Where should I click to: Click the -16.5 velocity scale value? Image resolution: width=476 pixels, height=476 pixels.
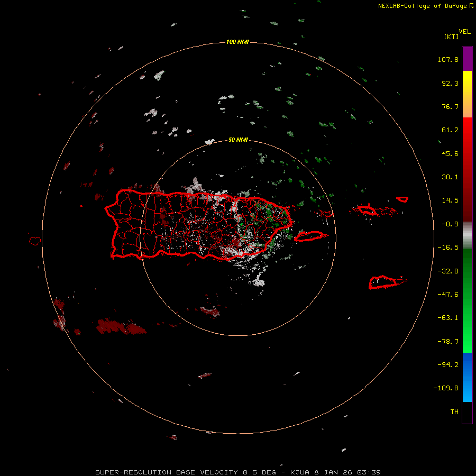point(448,248)
